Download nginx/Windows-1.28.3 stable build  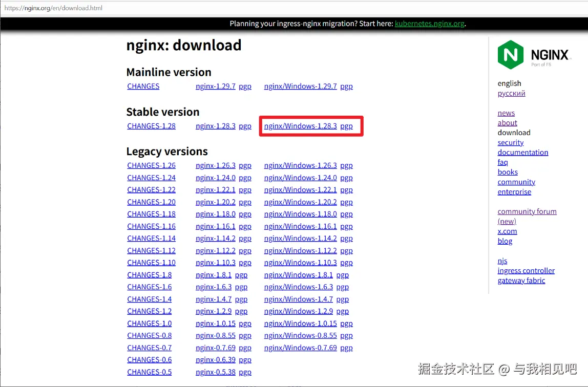pos(300,126)
